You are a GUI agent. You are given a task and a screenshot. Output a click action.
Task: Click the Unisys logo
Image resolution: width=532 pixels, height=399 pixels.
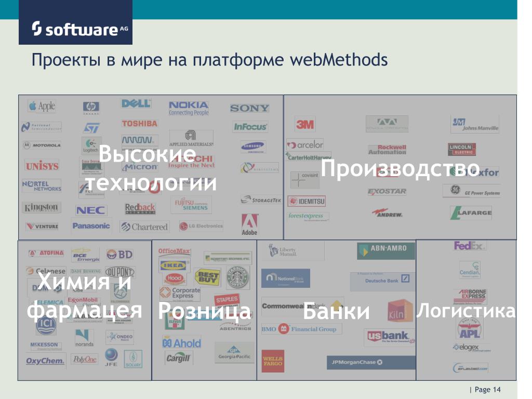42,166
